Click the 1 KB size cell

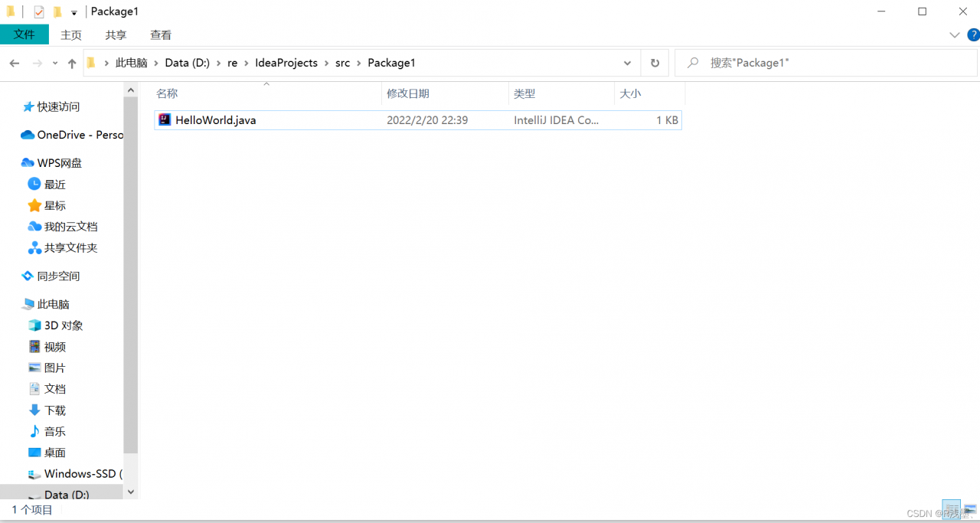(667, 120)
